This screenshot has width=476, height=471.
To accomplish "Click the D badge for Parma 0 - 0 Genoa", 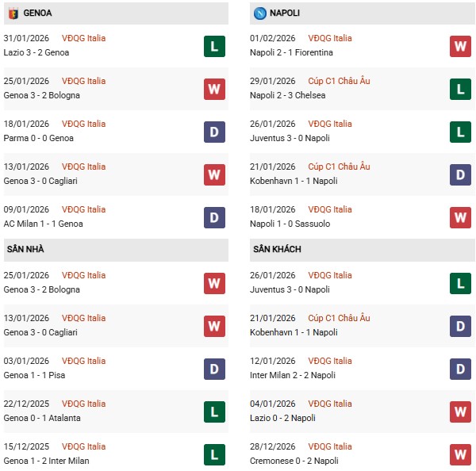I will (214, 132).
